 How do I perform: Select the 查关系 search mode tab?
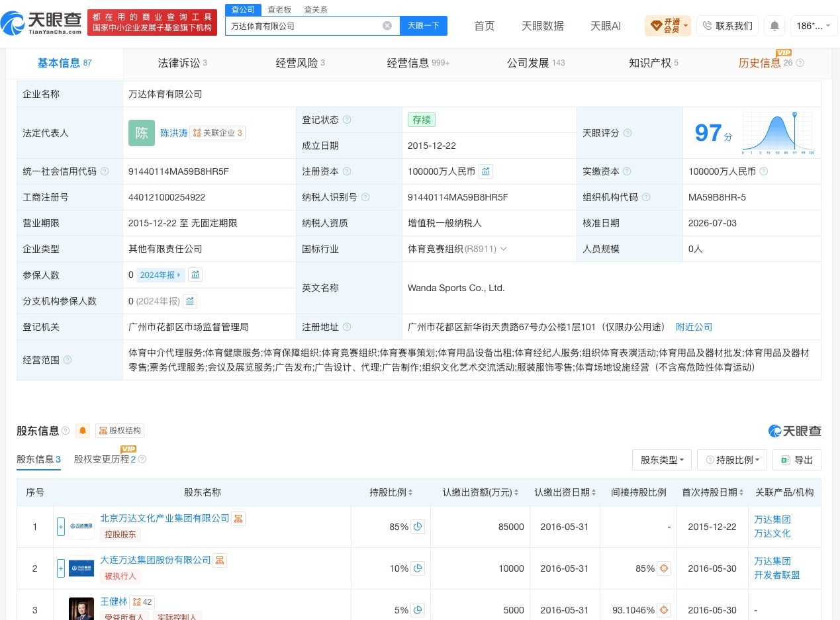[316, 9]
